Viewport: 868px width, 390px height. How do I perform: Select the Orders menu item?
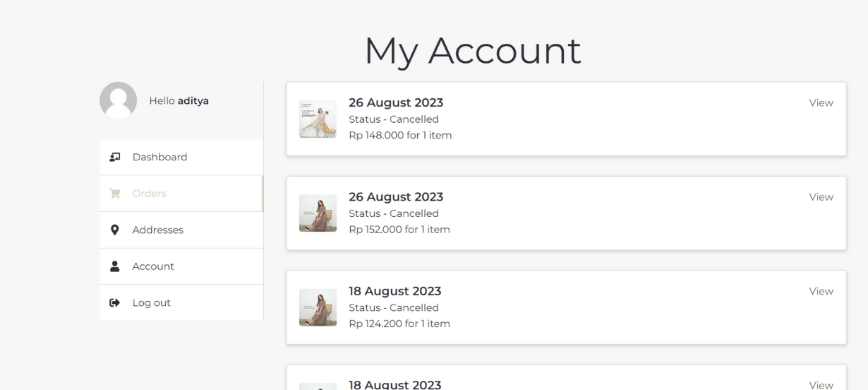(149, 194)
